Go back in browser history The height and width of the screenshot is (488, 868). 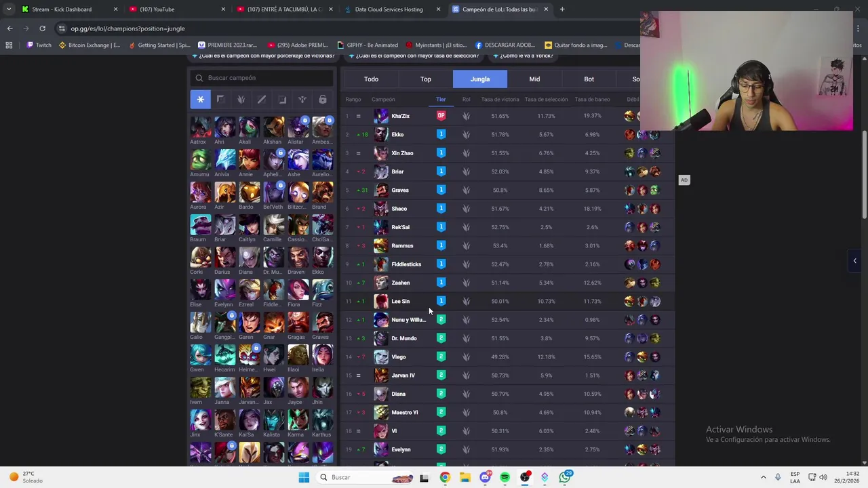[9, 28]
